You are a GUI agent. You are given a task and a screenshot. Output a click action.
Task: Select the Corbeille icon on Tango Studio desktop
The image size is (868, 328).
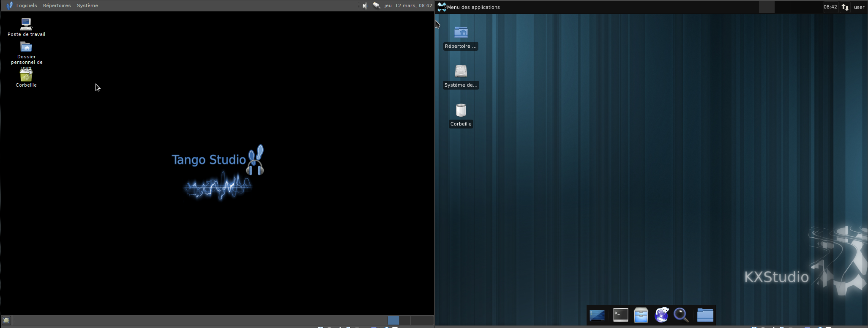pyautogui.click(x=26, y=78)
